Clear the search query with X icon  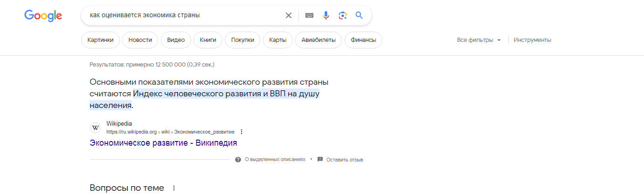pyautogui.click(x=289, y=15)
